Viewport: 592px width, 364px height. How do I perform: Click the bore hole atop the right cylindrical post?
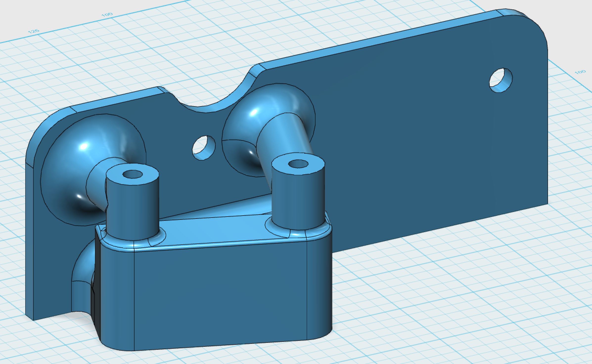pos(298,163)
